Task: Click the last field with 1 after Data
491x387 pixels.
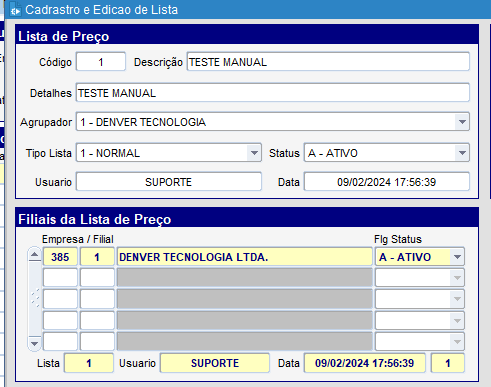Action: coord(448,363)
